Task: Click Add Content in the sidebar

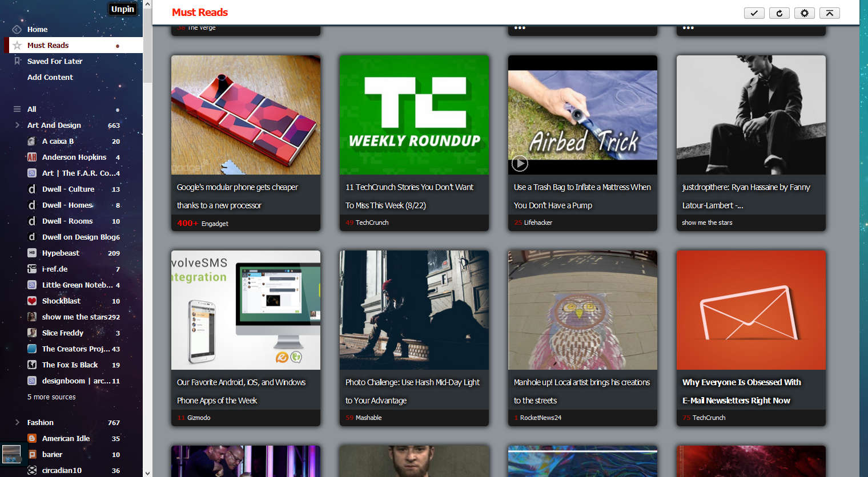Action: coord(50,77)
